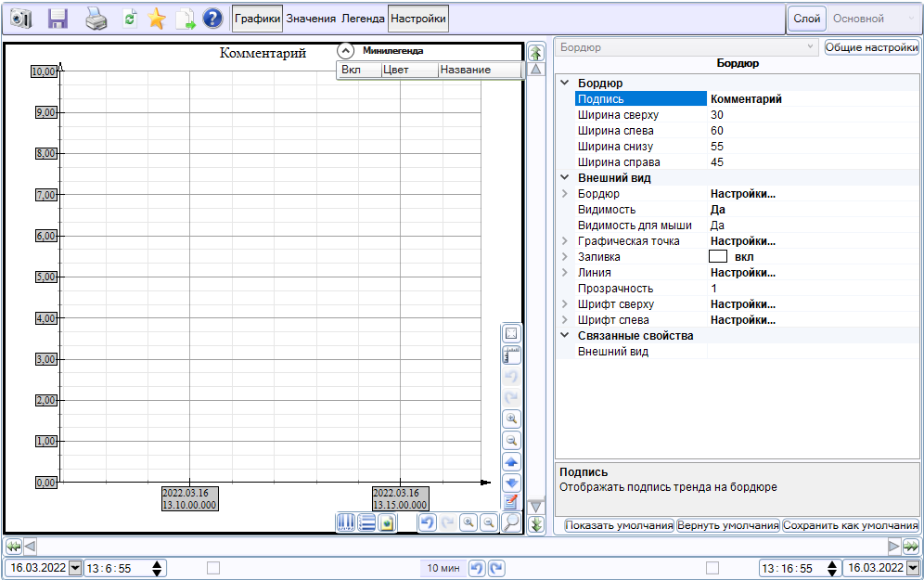Shift the chart down with the blue down arrow
Screen dimensions: 924x580
click(x=511, y=483)
